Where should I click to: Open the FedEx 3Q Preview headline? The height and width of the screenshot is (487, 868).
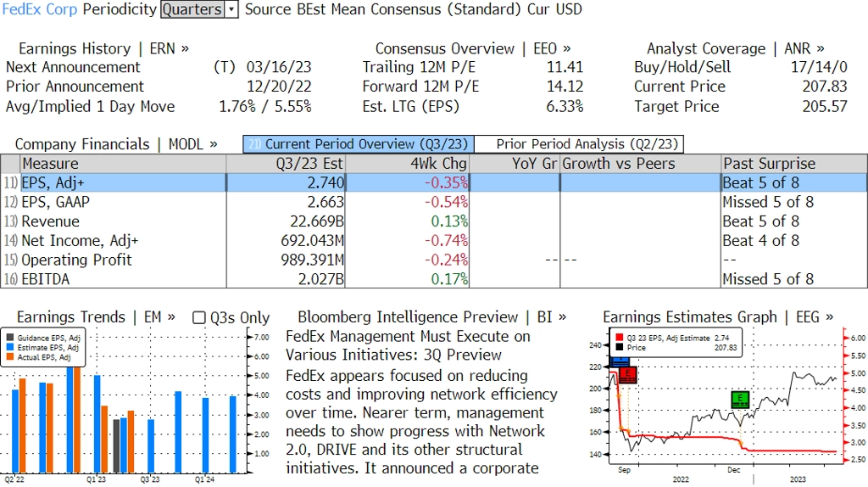coord(408,345)
